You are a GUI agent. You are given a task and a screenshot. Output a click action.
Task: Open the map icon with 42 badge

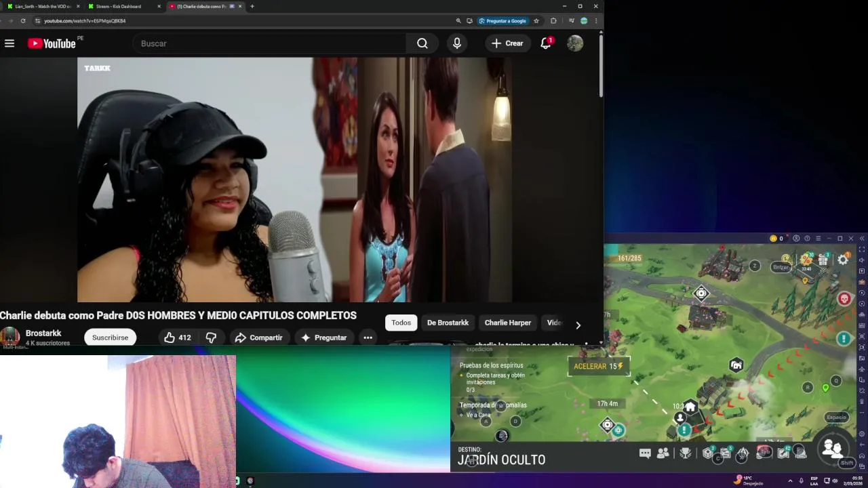(x=784, y=453)
